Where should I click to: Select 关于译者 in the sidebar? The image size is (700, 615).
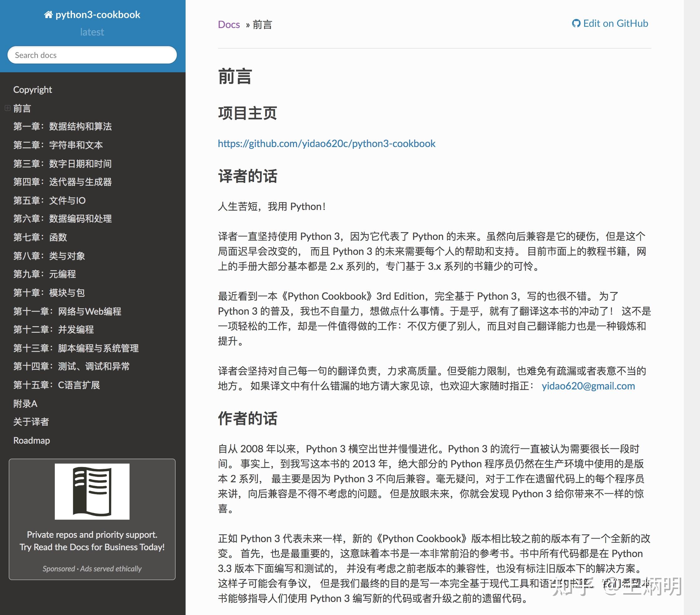[x=31, y=422]
